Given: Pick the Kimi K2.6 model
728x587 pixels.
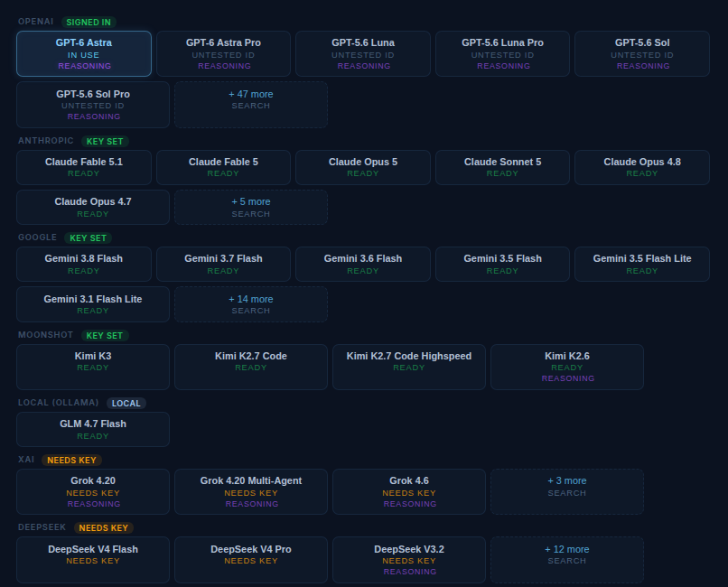Looking at the screenshot, I should click(x=567, y=367).
